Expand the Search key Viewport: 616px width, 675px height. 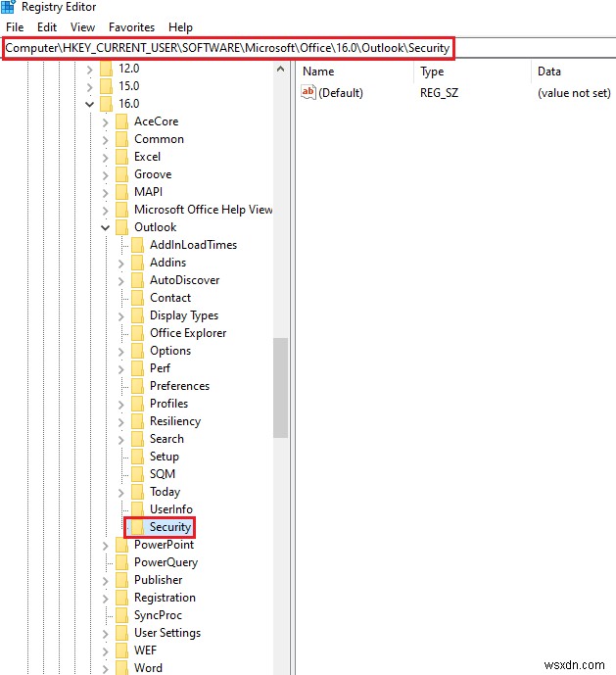coord(121,440)
